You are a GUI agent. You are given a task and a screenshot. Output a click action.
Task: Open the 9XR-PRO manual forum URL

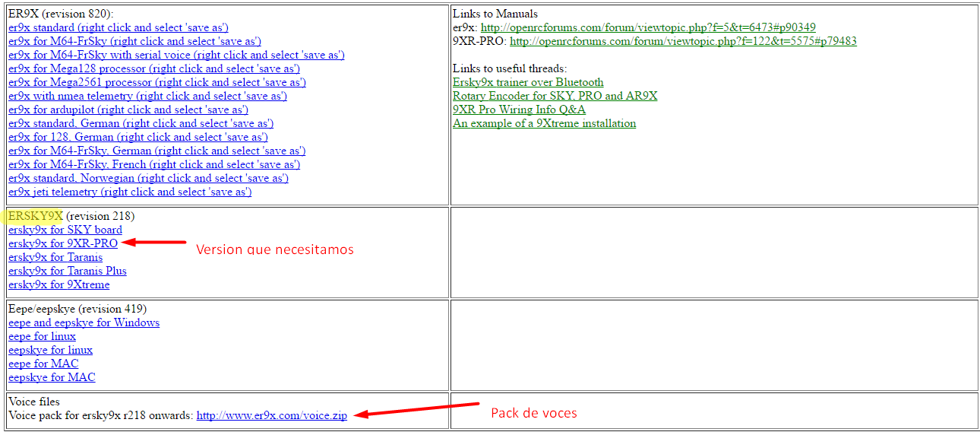click(683, 41)
